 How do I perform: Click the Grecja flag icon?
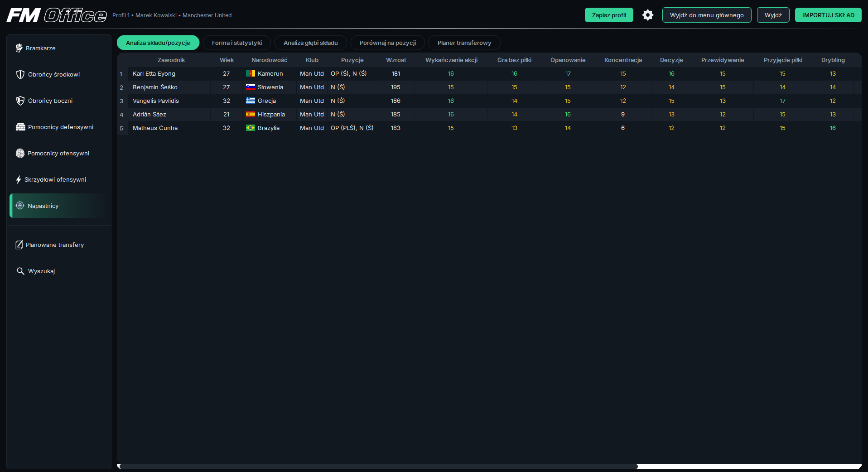[251, 101]
